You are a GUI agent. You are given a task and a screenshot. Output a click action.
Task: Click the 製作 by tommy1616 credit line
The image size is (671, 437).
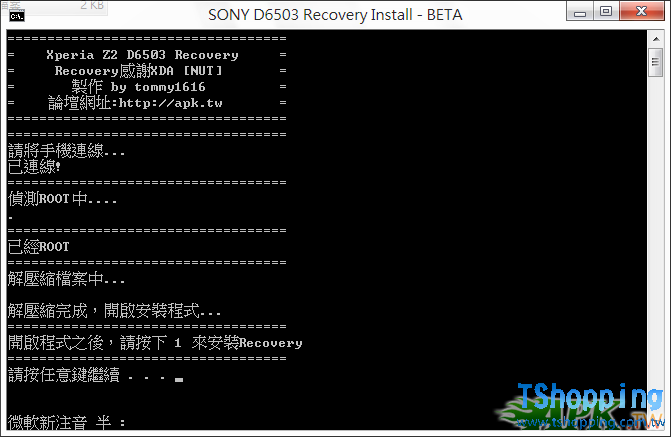click(x=138, y=87)
